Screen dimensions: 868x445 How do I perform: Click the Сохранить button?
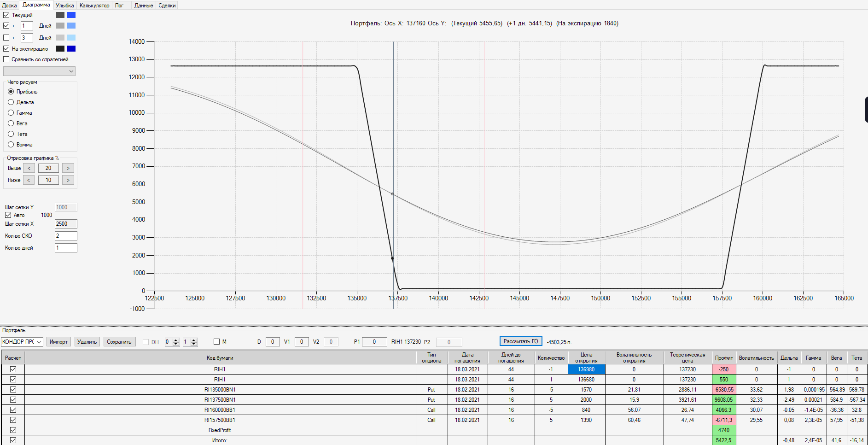tap(119, 342)
